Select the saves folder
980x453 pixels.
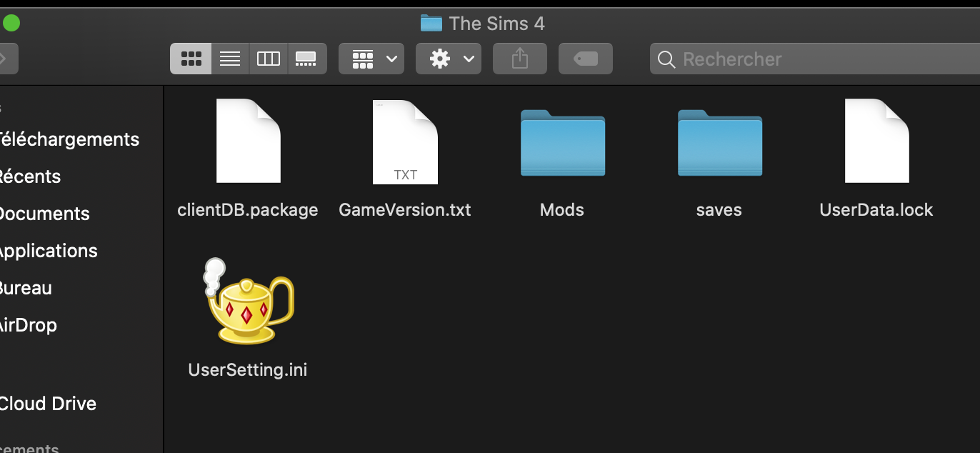click(x=719, y=143)
